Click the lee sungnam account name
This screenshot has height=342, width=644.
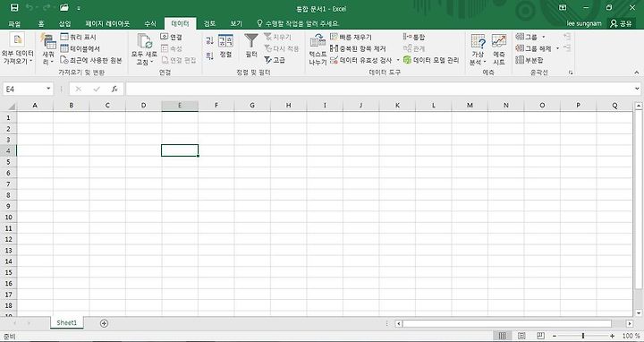tap(583, 23)
